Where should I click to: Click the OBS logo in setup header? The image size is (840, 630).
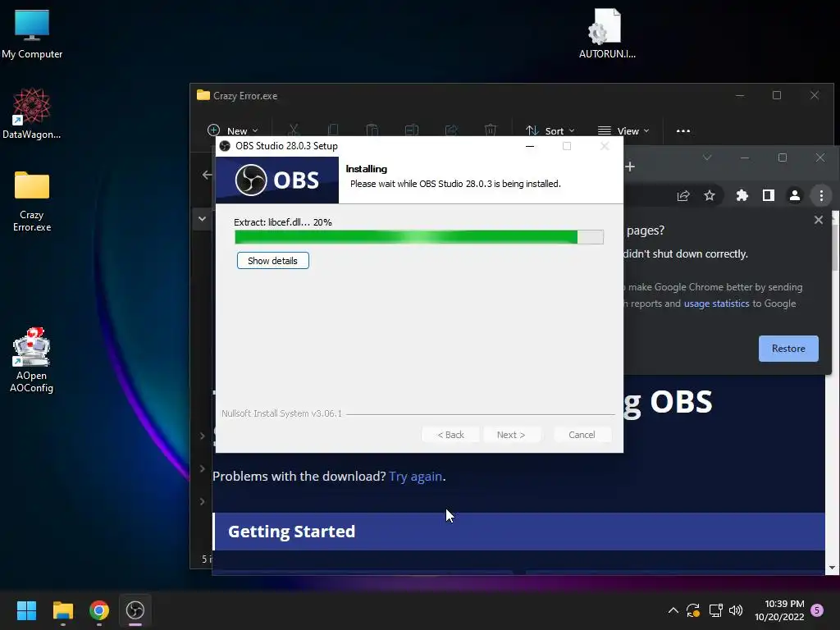[277, 180]
